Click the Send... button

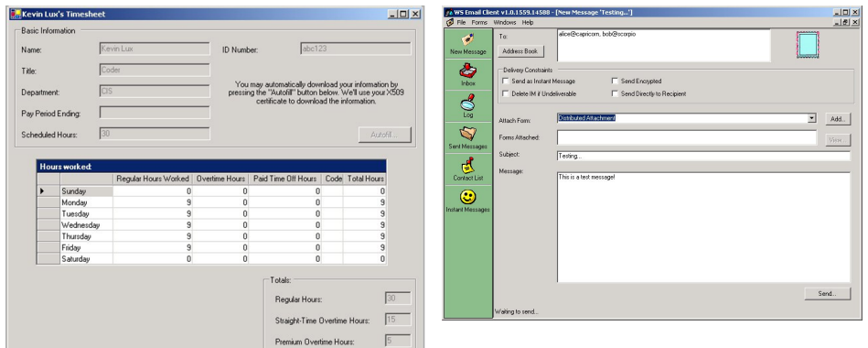[827, 294]
